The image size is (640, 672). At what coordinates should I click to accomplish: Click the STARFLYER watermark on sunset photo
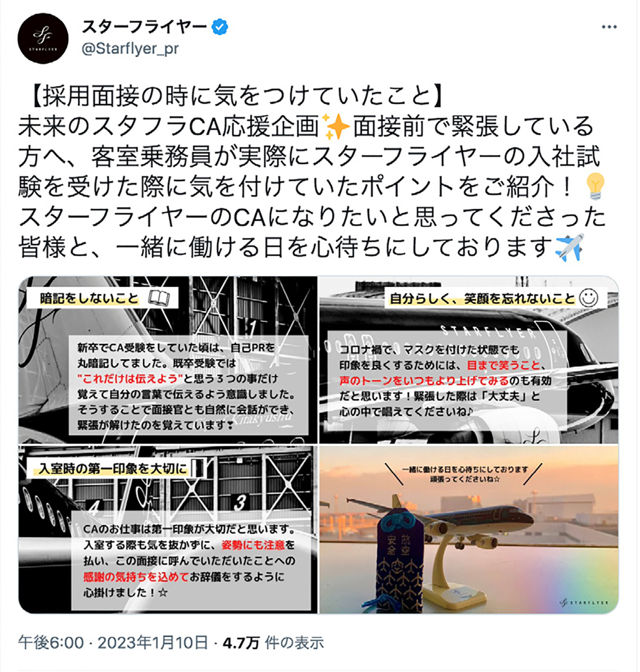point(585,602)
